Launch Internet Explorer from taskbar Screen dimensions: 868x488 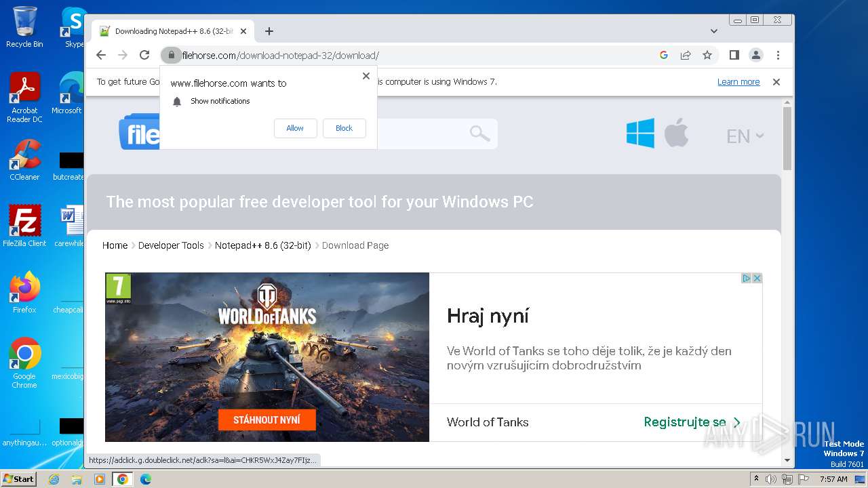point(54,479)
